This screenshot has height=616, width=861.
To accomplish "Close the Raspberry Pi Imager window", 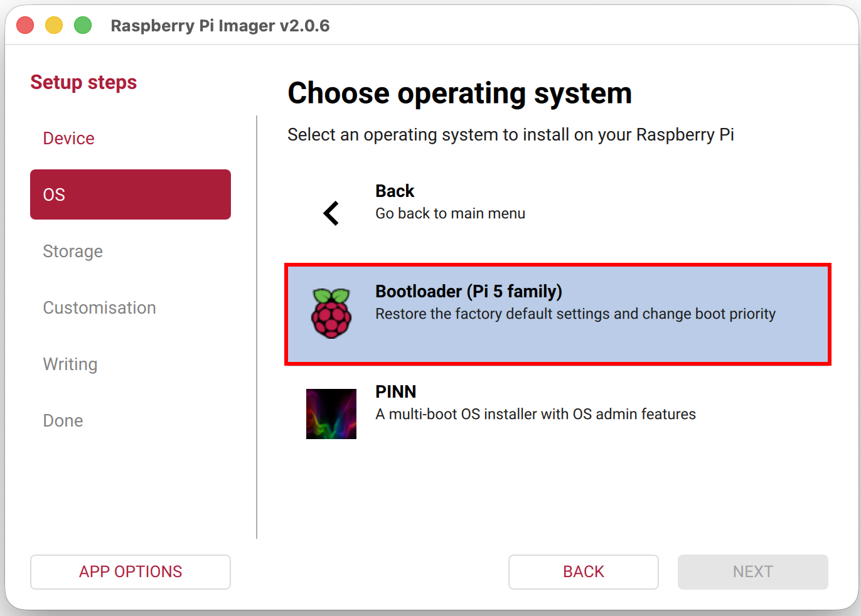I will pyautogui.click(x=25, y=26).
